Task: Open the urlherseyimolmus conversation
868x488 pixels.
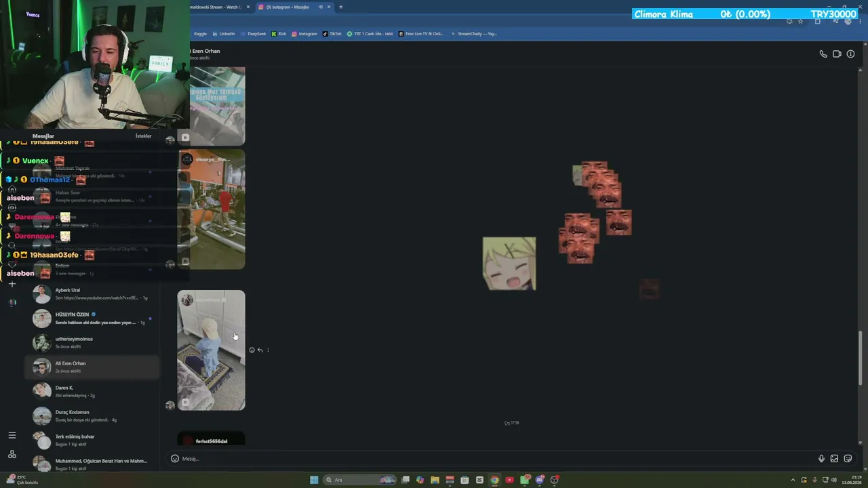Action: [92, 343]
